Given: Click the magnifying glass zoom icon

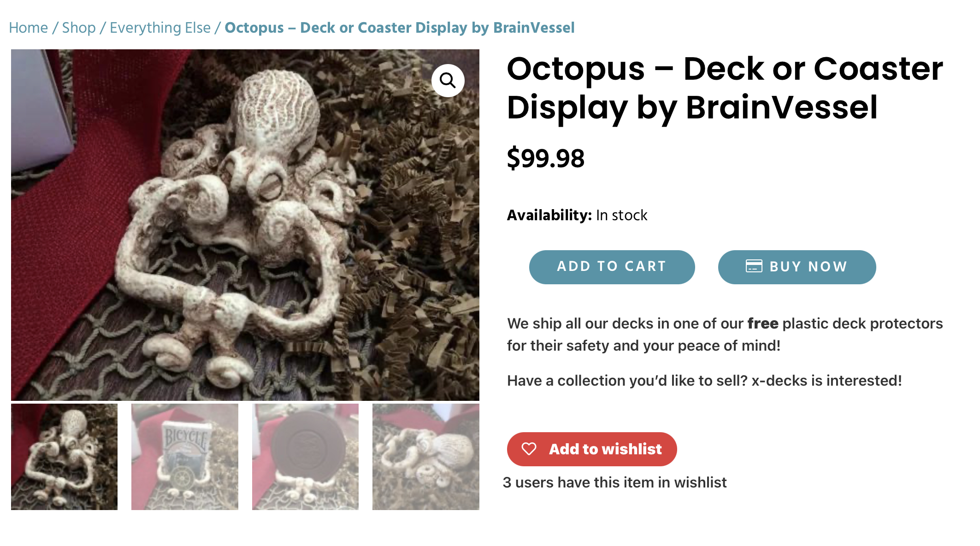Looking at the screenshot, I should (x=448, y=81).
